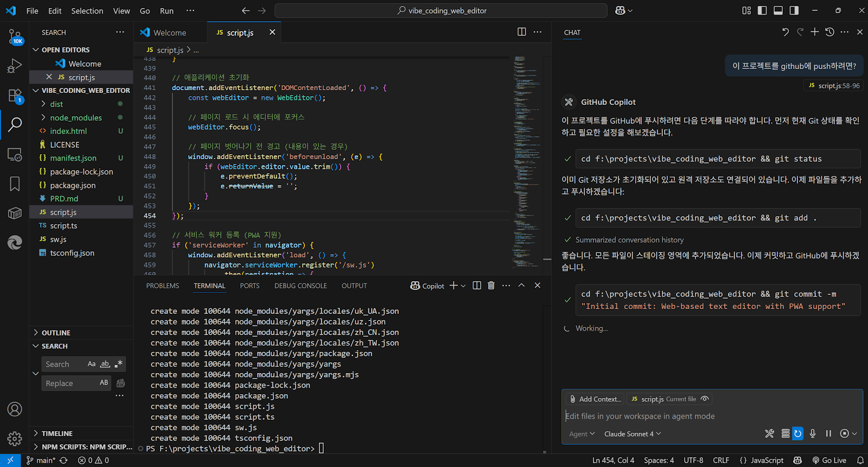Switch to DEBUG CONSOLE tab

pyautogui.click(x=301, y=286)
